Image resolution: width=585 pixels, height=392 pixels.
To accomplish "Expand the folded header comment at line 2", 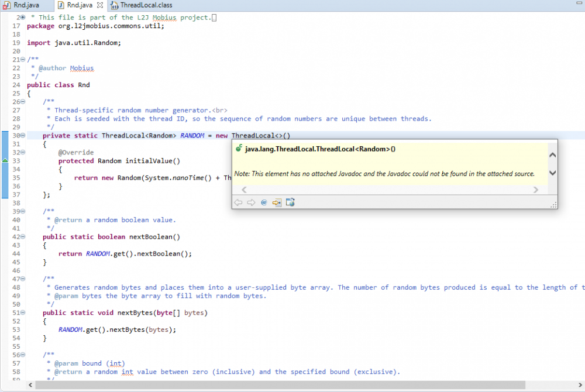I will pos(22,18).
